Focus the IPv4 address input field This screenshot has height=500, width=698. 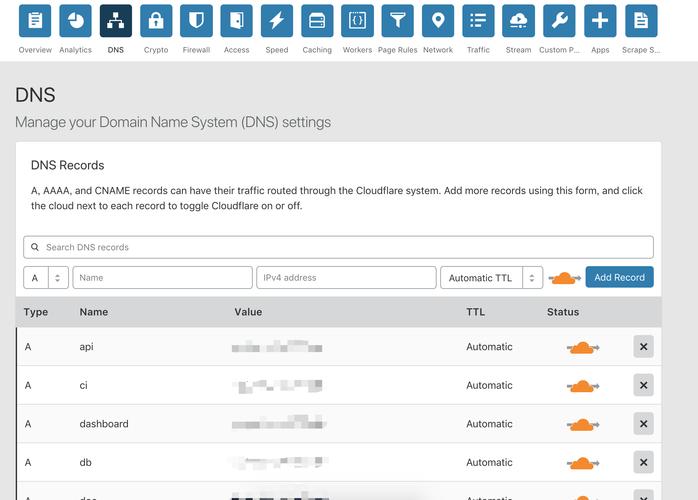[x=346, y=278]
